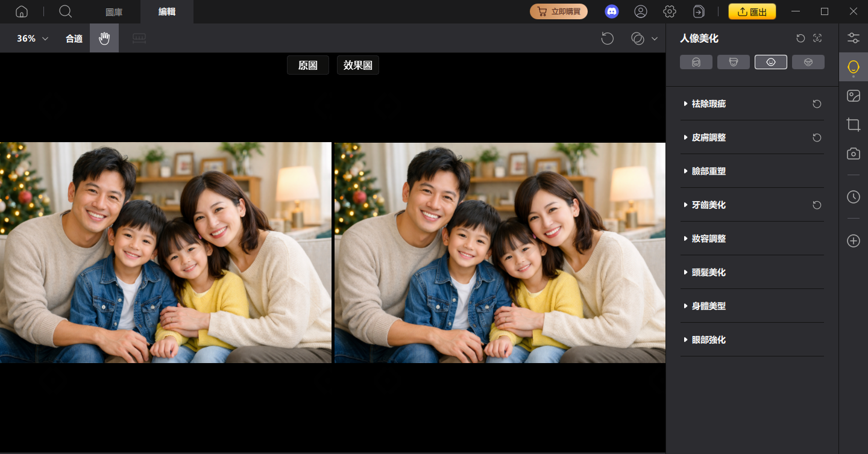Select the Crop tool in the sidebar
The height and width of the screenshot is (454, 868).
[x=853, y=125]
